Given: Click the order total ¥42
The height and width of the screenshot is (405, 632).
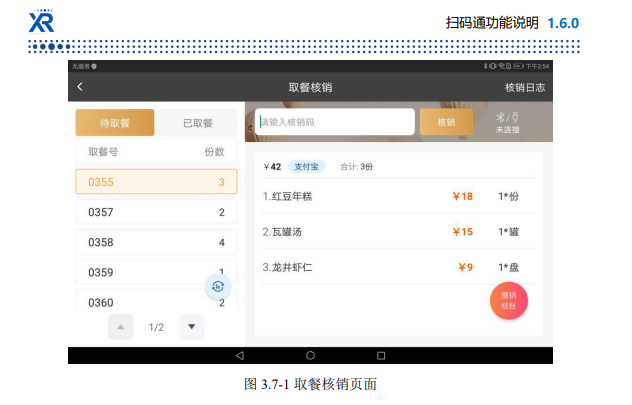Looking at the screenshot, I should tap(272, 167).
